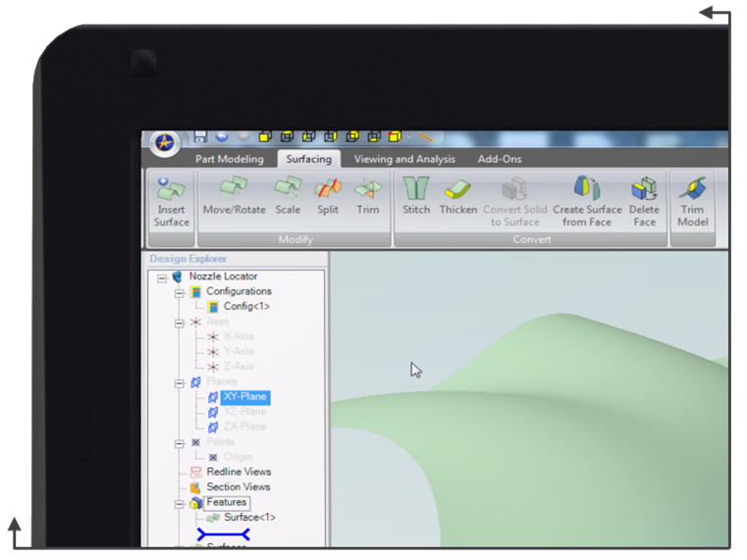Switch to front view cube icon

click(265, 137)
